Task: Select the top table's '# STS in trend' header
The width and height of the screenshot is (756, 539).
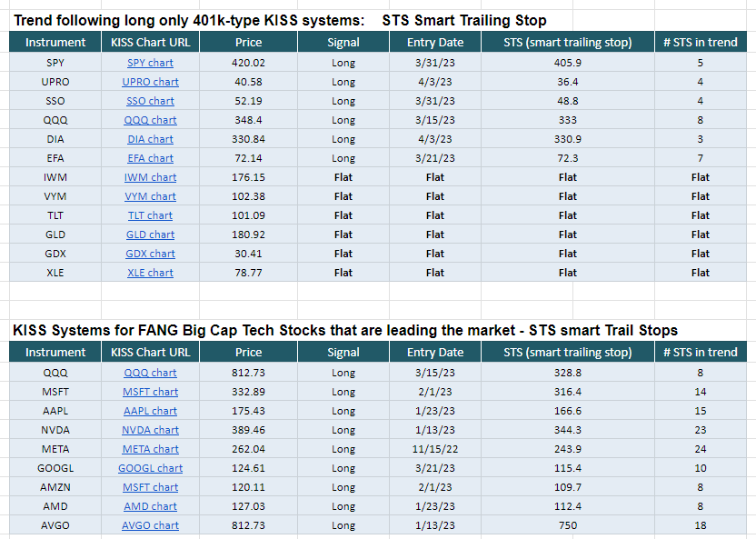Action: 700,42
